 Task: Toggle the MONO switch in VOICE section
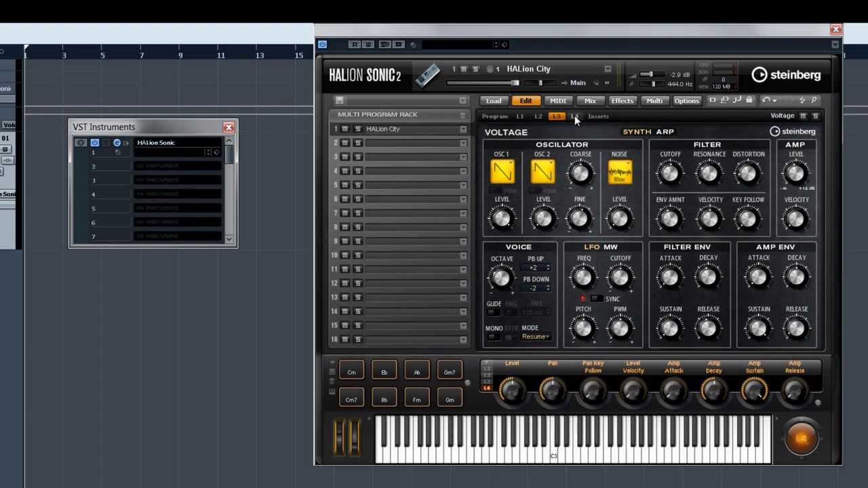point(493,336)
